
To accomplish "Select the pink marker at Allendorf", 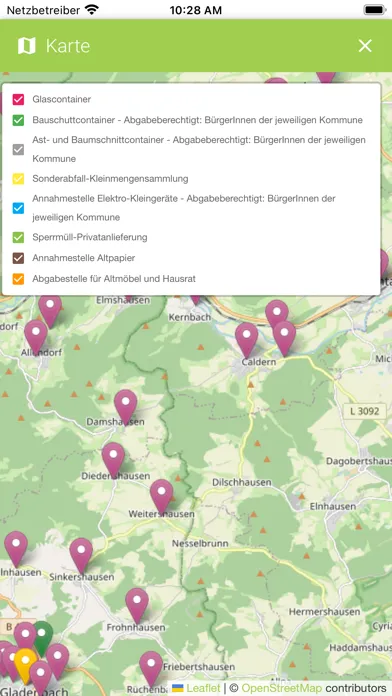I will point(36,337).
